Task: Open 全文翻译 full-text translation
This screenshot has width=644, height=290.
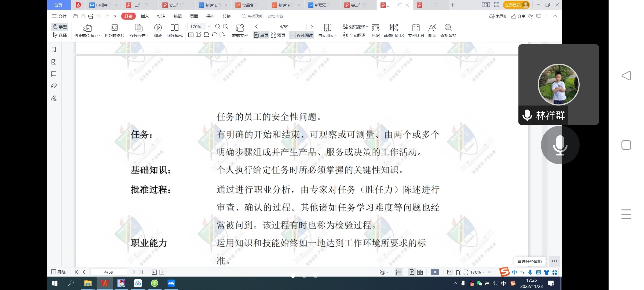Action: point(354,35)
